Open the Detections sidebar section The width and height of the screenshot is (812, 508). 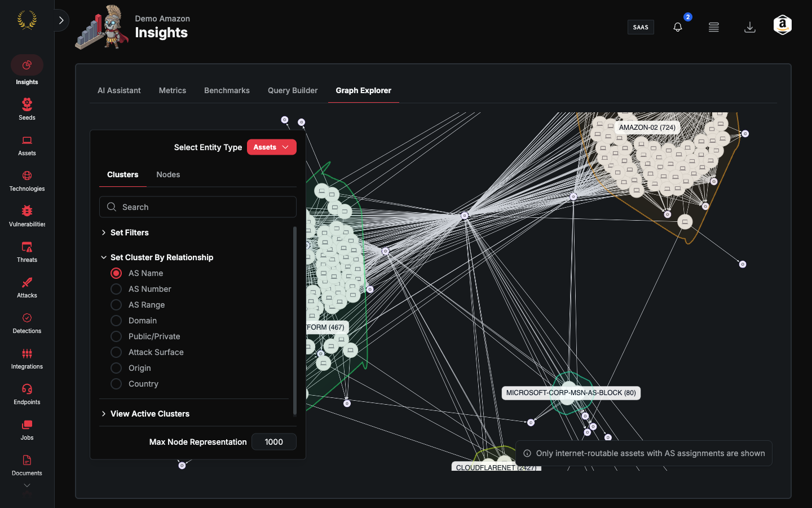(x=27, y=323)
